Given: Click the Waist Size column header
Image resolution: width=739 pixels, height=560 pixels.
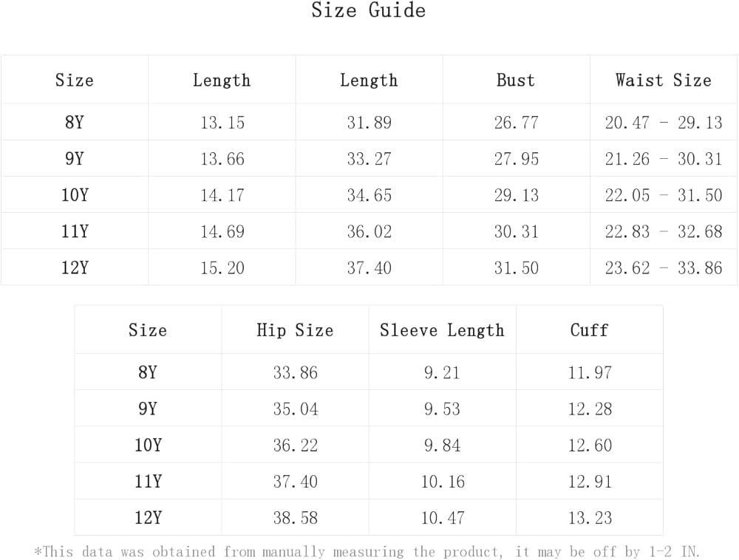Looking at the screenshot, I should pyautogui.click(x=663, y=80).
